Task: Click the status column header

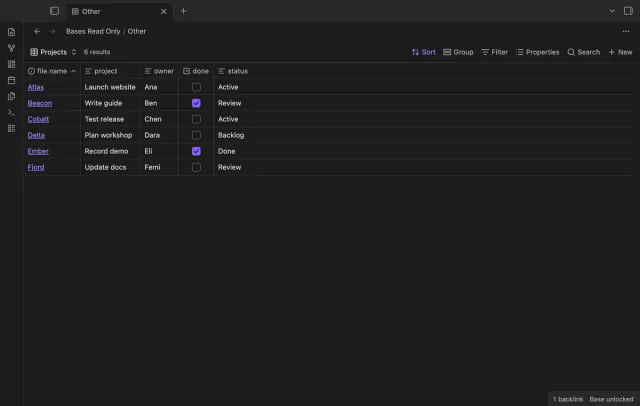Action: coord(233,71)
